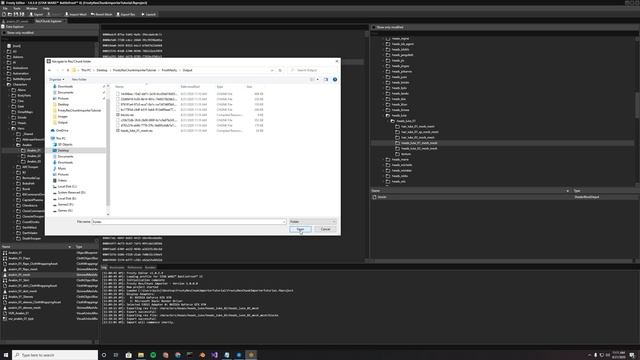
Task: Click the up-one-level arrow in the dialog
Action: coord(68,70)
